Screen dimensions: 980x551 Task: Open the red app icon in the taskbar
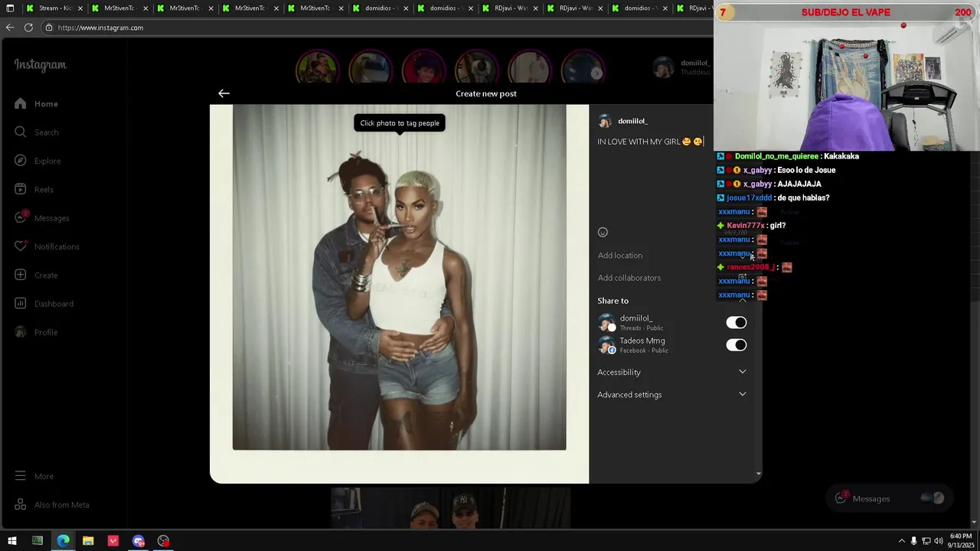[113, 541]
